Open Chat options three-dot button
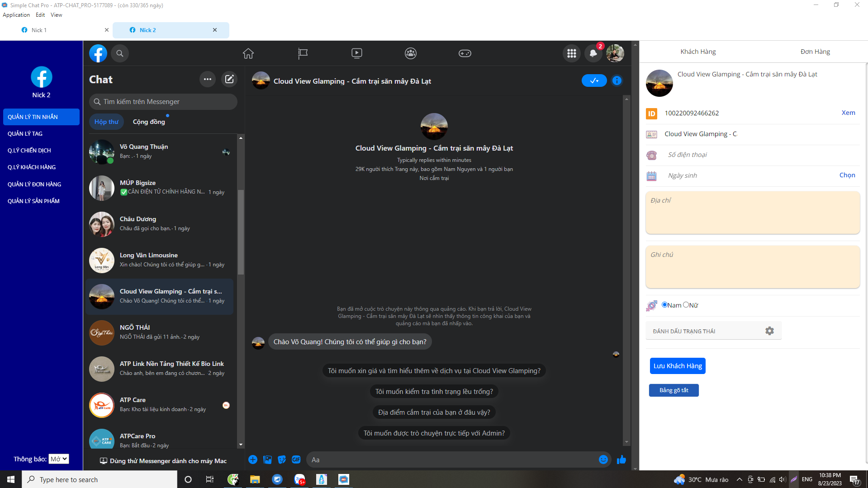Image resolution: width=868 pixels, height=488 pixels. pos(208,79)
